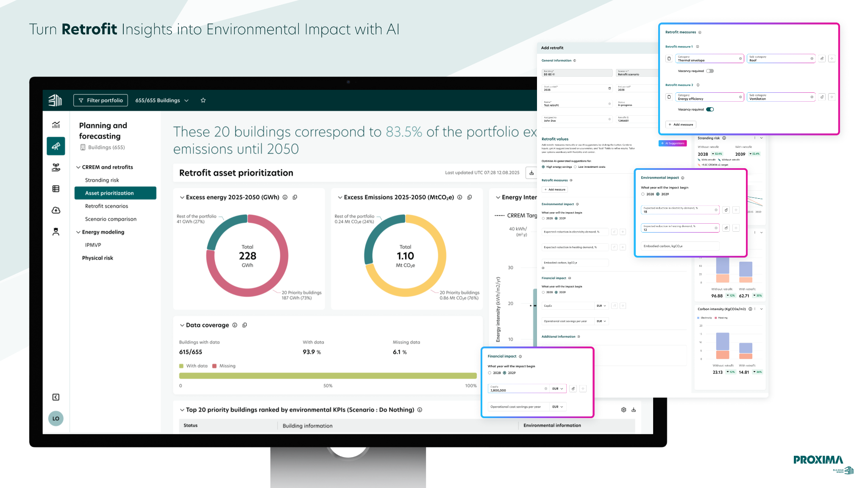
Task: Enable Vacancy required for Retrofit measure 1
Action: 710,71
